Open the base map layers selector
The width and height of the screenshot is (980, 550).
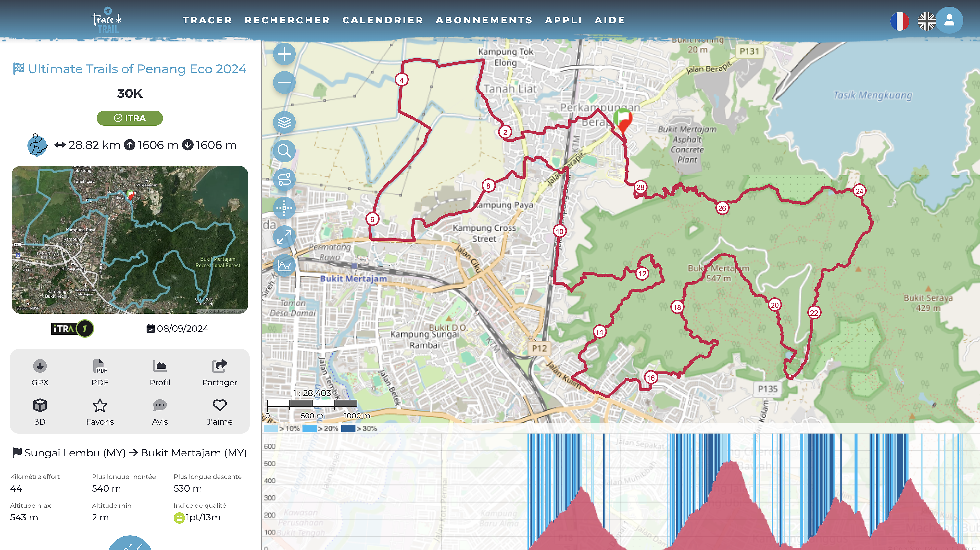(284, 122)
